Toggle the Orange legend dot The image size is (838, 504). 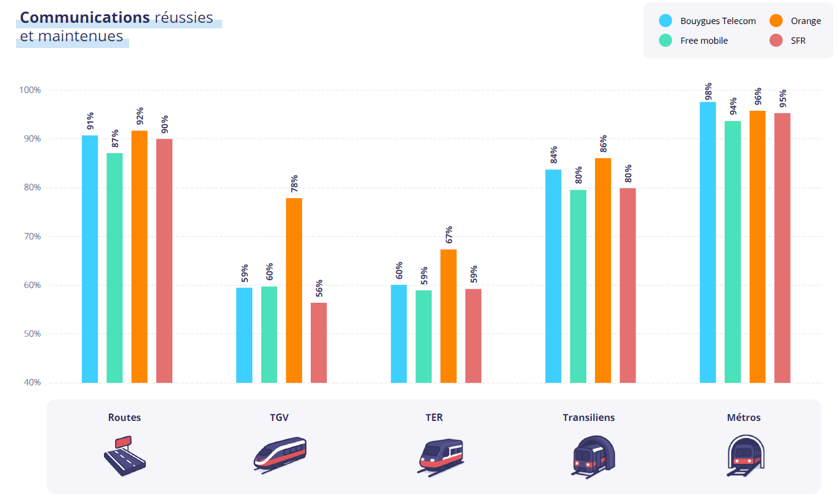point(776,21)
